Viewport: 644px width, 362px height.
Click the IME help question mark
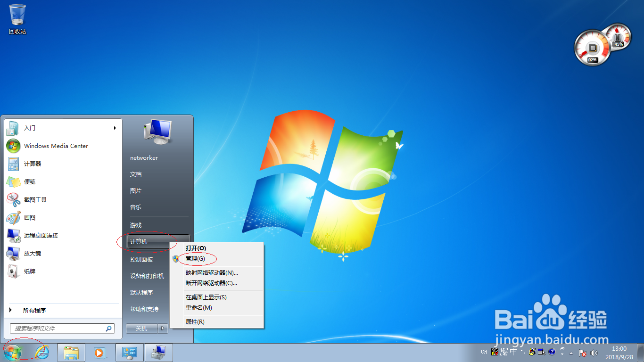(552, 352)
